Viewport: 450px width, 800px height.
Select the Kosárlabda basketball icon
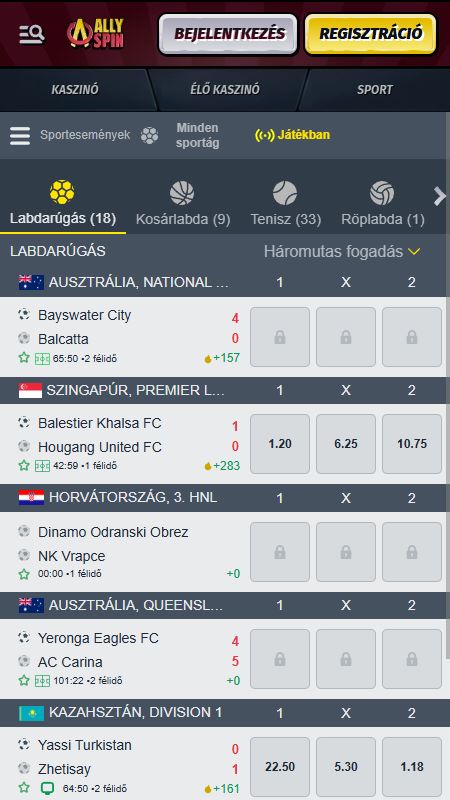click(182, 193)
